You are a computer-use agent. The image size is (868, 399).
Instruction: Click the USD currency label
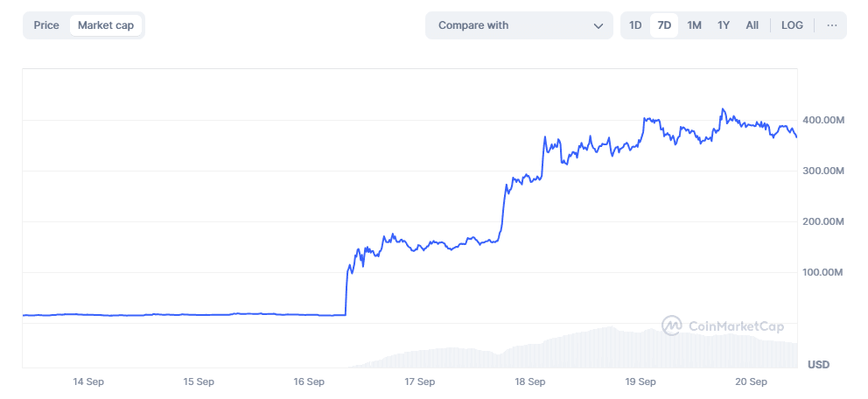818,364
